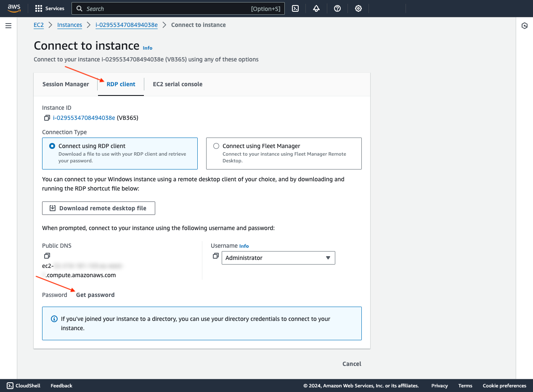Image resolution: width=533 pixels, height=392 pixels.
Task: Open the Username dropdown
Action: click(x=328, y=258)
